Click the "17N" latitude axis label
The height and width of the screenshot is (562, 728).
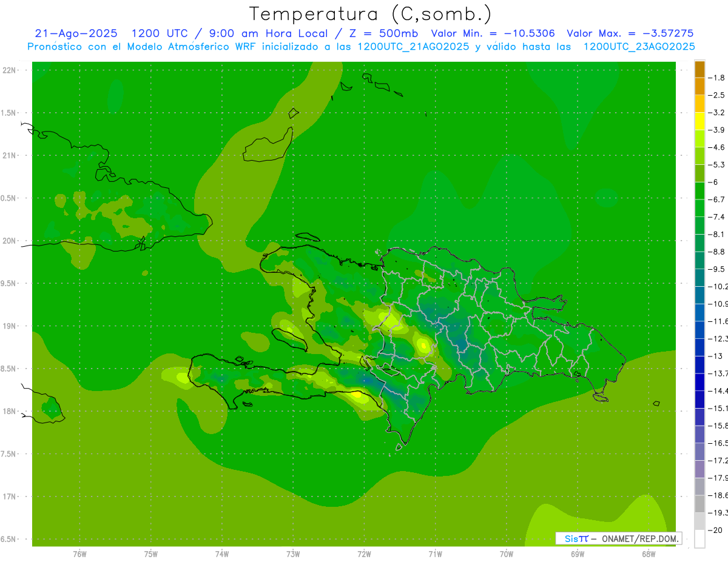[x=9, y=497]
